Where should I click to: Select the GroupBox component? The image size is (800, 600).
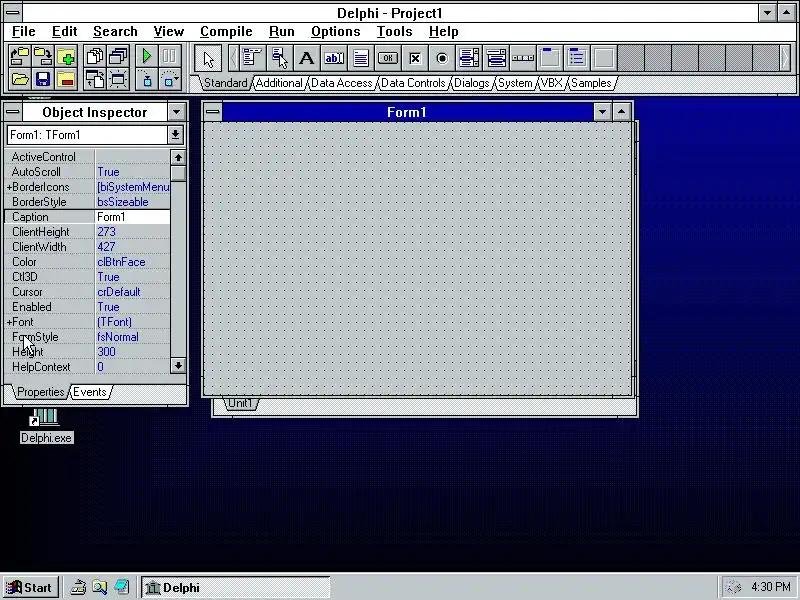coord(550,58)
